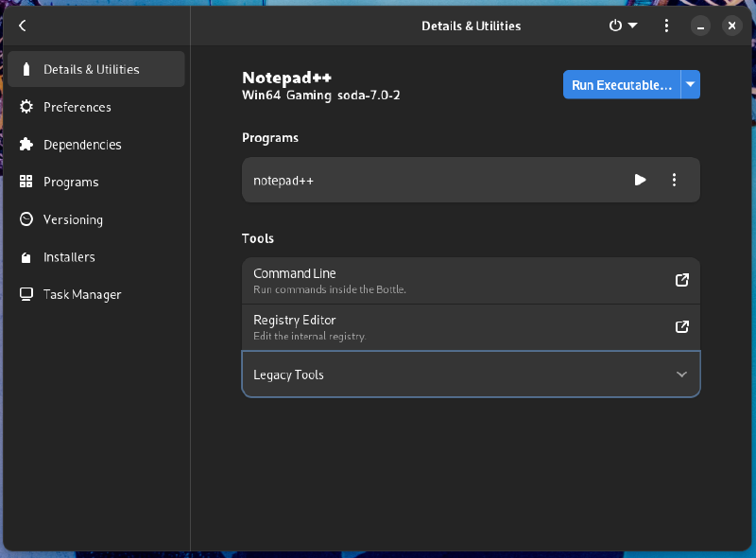The height and width of the screenshot is (558, 756).
Task: Minimize the Bottles window
Action: (x=699, y=26)
